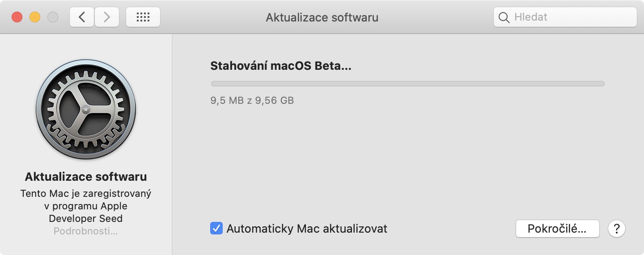
Task: Click the macOS Beta download progress bar
Action: 407,83
